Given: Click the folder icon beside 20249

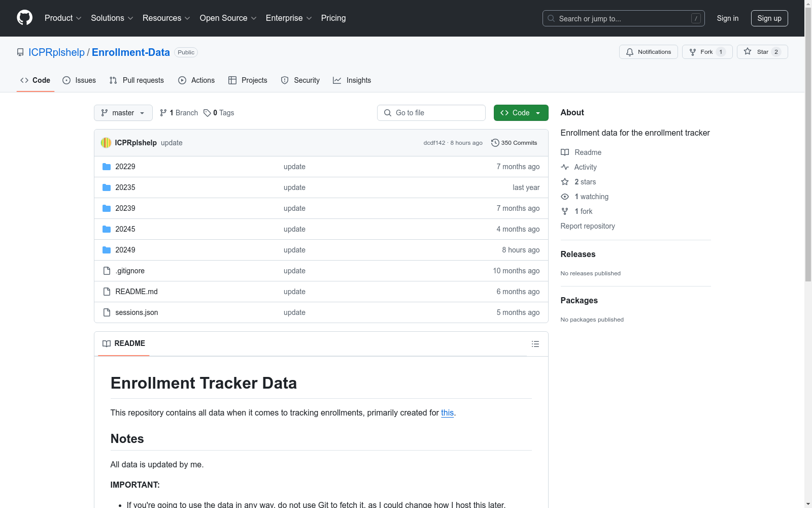Looking at the screenshot, I should pyautogui.click(x=107, y=250).
